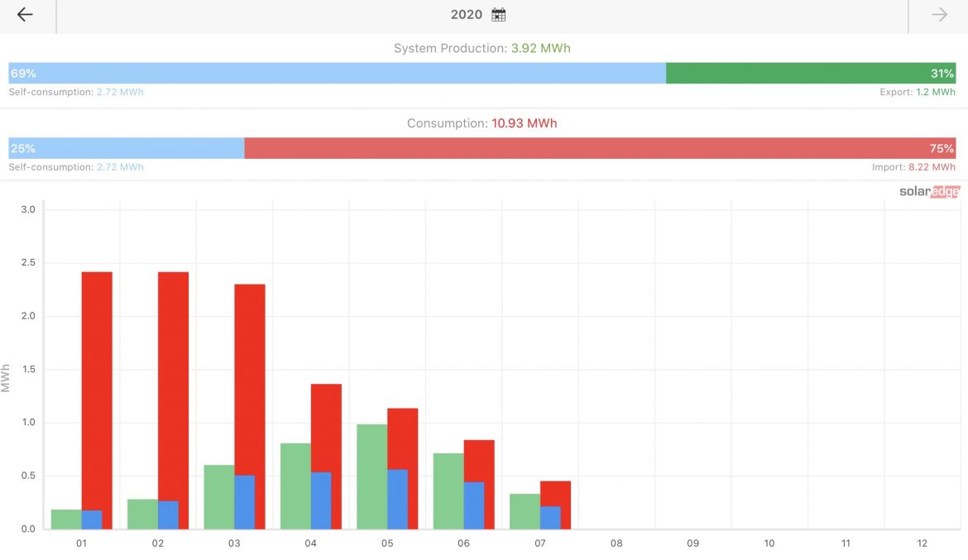Select the month label 04 on x-axis
Image resolution: width=968 pixels, height=560 pixels.
pyautogui.click(x=310, y=543)
